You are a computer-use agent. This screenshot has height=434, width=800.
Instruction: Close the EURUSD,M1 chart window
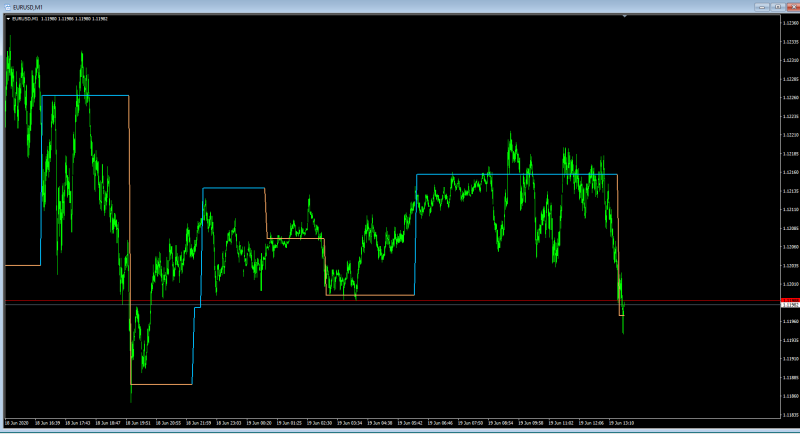[794, 7]
